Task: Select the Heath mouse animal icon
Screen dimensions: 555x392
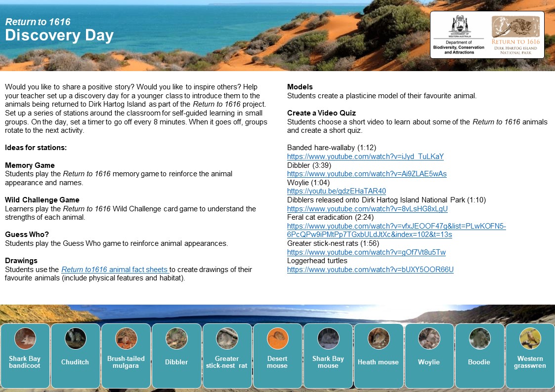Action: pos(379,338)
